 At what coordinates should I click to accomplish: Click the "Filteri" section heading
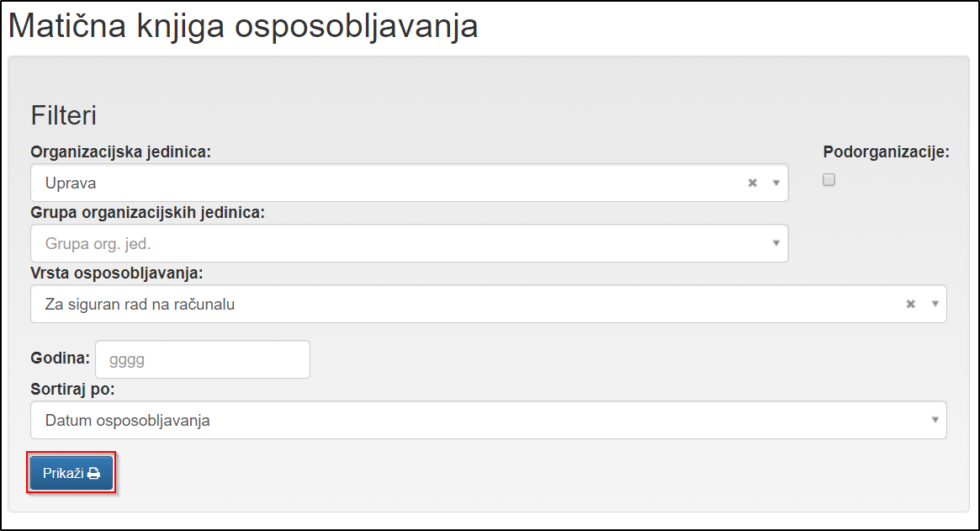65,114
